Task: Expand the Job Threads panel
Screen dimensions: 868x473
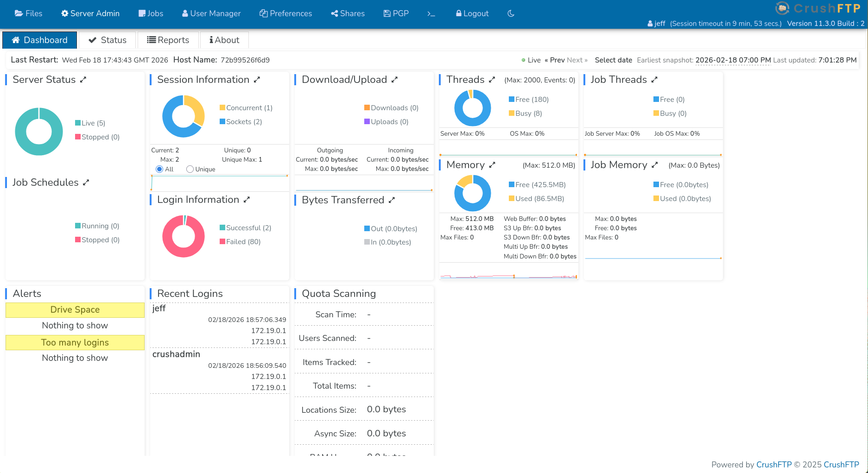Action: tap(655, 80)
